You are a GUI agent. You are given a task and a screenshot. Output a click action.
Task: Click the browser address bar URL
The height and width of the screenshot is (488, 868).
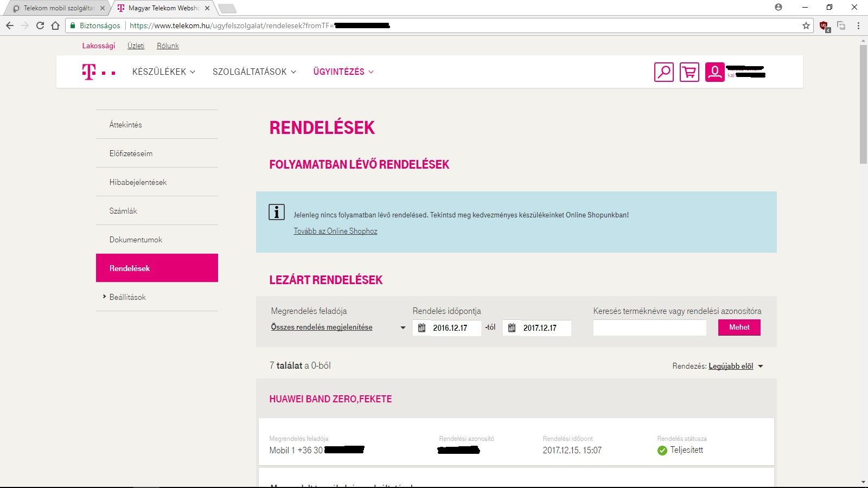[260, 25]
